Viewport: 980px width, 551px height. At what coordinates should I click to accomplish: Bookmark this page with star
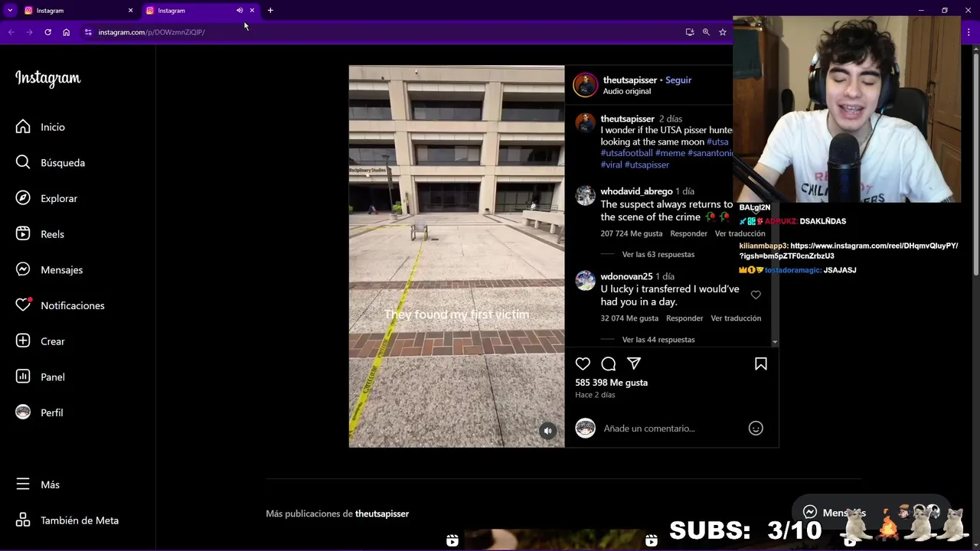(723, 32)
